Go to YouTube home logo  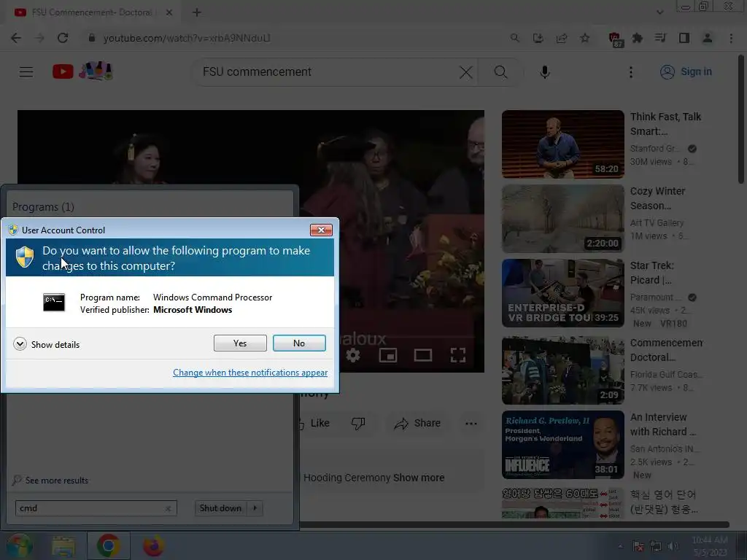[83, 71]
